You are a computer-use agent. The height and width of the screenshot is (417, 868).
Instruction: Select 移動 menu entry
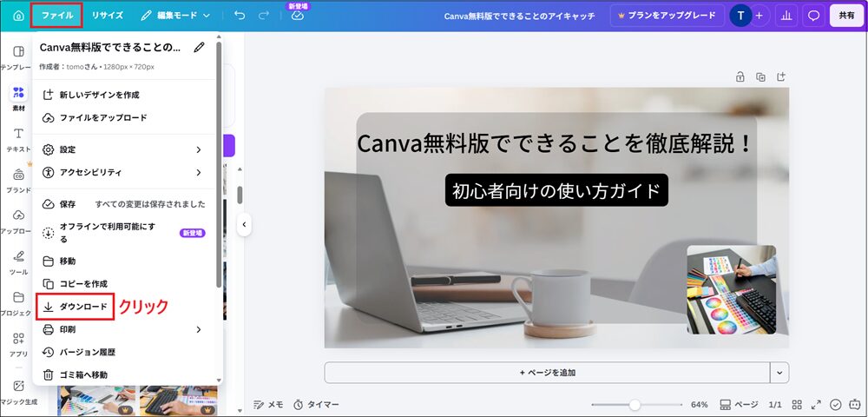click(123, 261)
